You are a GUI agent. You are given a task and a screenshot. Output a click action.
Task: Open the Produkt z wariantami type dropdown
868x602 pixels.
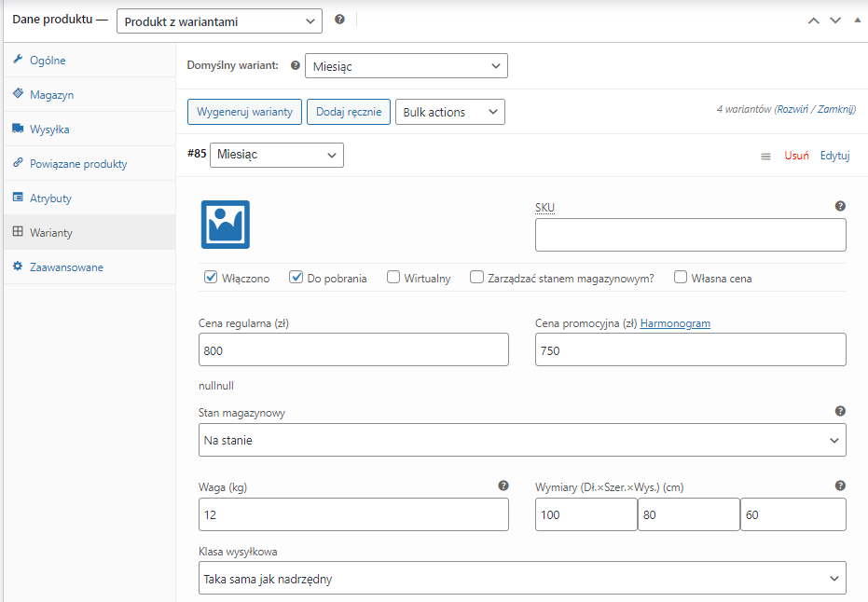tap(219, 21)
